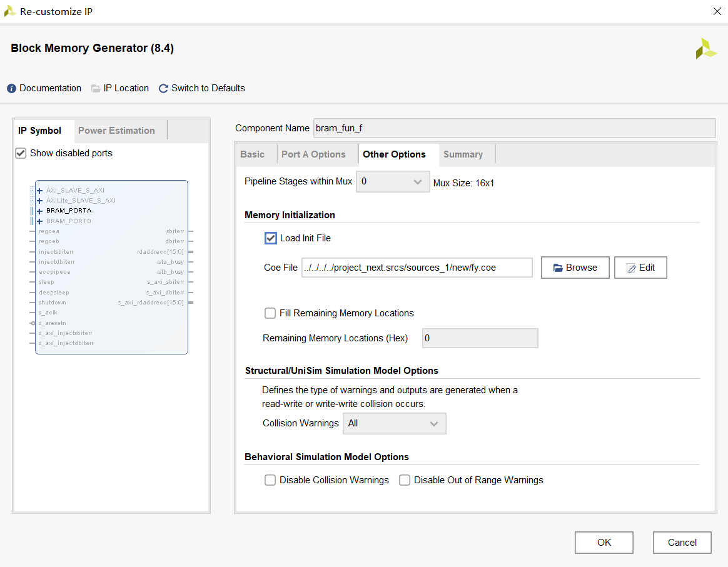
Task: Uncheck Show disabled ports
Action: pos(21,153)
